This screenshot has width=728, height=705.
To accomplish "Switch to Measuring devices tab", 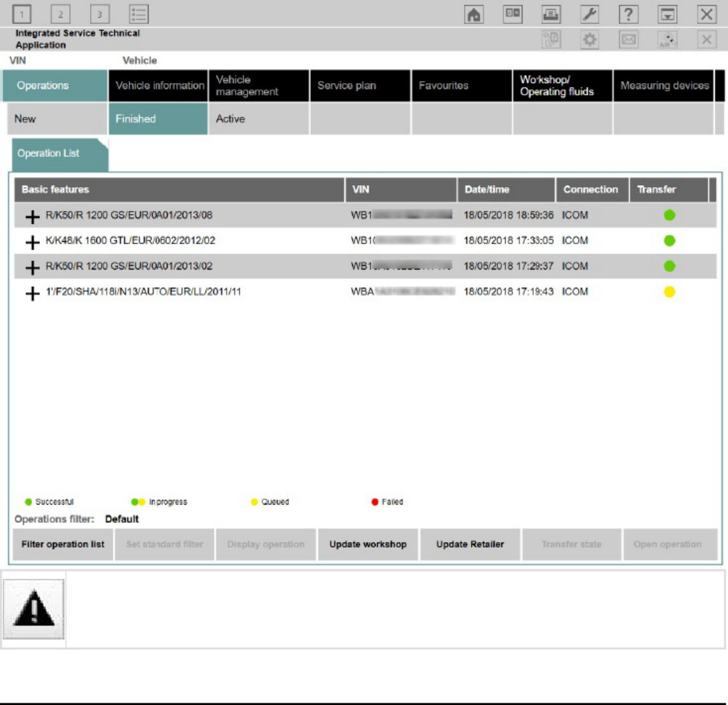I will (663, 86).
